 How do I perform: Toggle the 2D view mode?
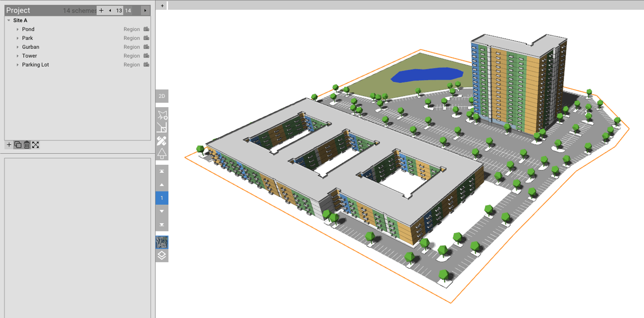click(x=162, y=96)
